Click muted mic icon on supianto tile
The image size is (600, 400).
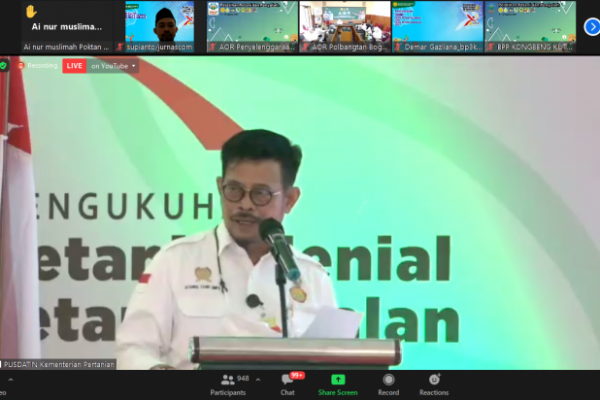[x=120, y=47]
